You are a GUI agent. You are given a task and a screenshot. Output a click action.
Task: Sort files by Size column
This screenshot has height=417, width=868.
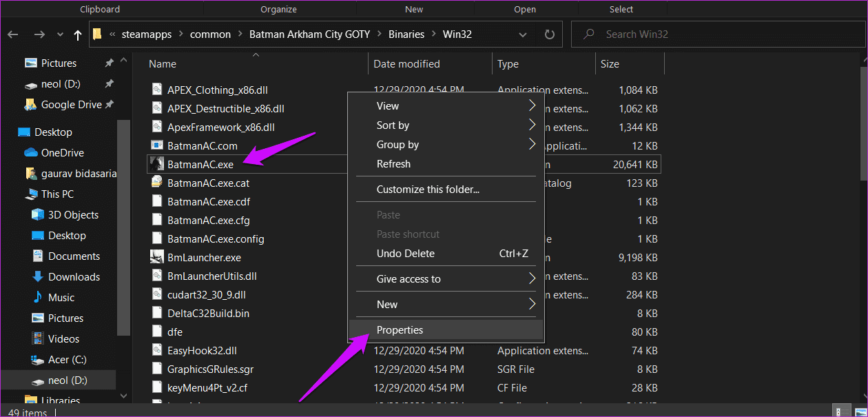tap(610, 64)
